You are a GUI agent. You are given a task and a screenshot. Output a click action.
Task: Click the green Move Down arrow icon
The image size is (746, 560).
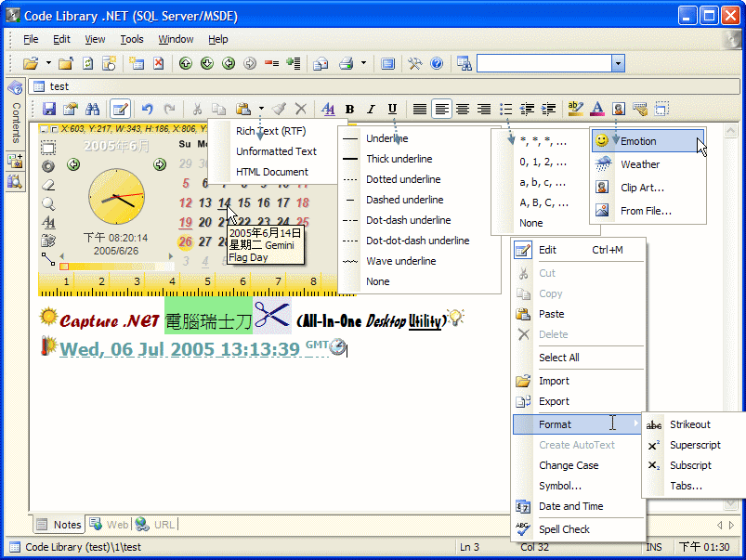coord(207,63)
